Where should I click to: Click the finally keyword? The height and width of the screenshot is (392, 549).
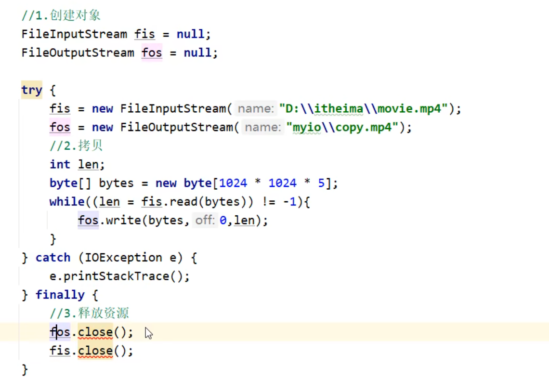(60, 295)
